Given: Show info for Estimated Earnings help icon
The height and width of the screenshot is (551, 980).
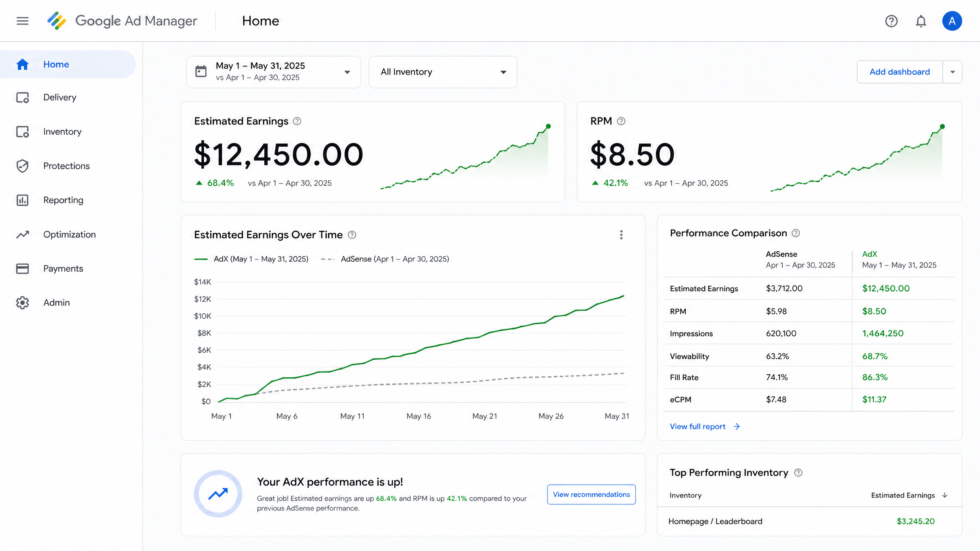Looking at the screenshot, I should [297, 121].
